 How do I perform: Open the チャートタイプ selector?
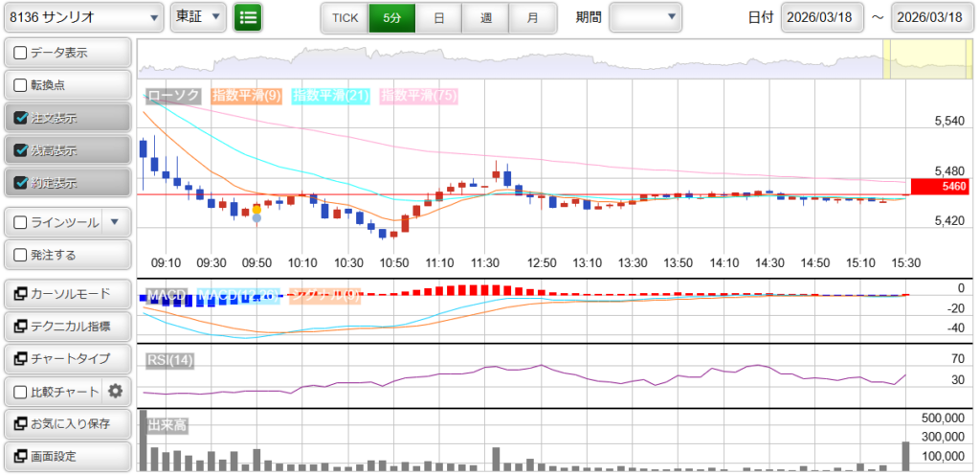(x=67, y=359)
